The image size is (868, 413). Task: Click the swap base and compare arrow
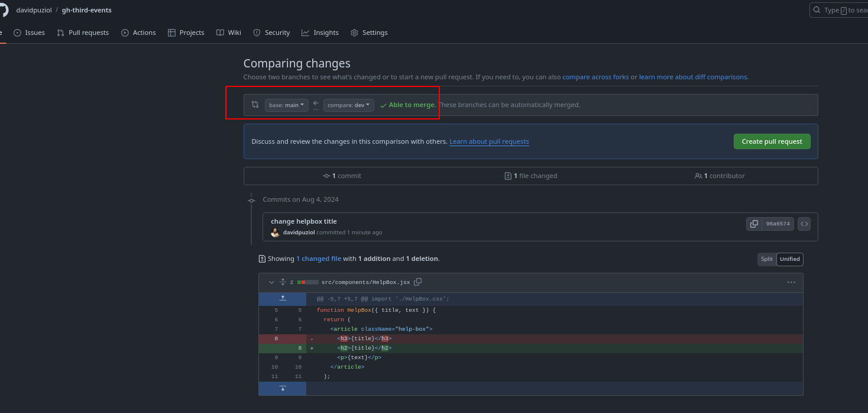[316, 104]
